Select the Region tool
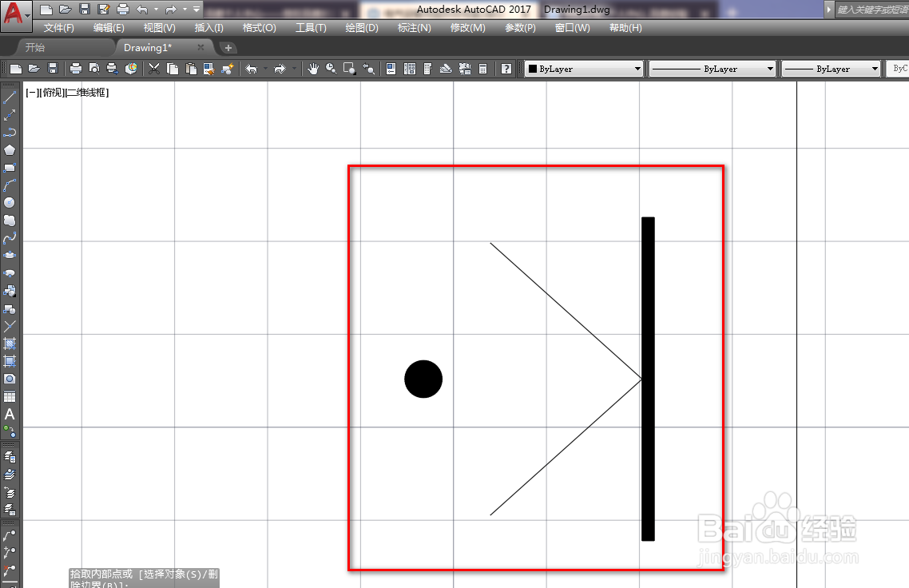The height and width of the screenshot is (588, 909). coord(10,379)
